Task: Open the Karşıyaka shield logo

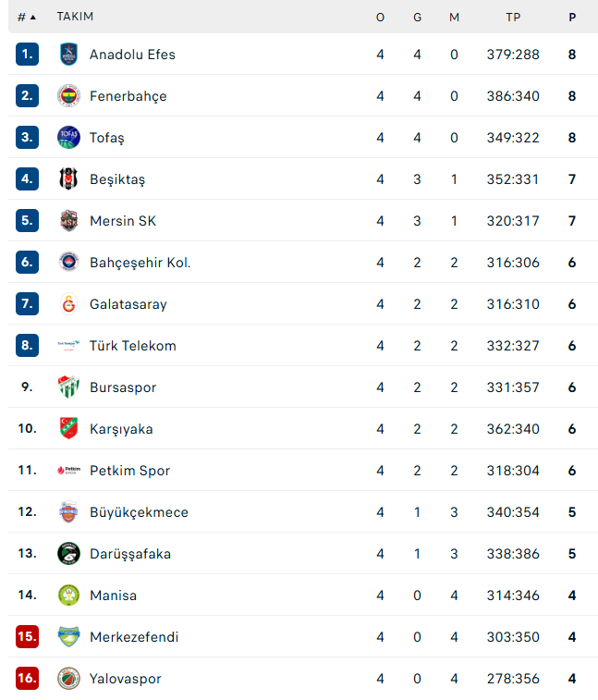Action: click(x=68, y=428)
